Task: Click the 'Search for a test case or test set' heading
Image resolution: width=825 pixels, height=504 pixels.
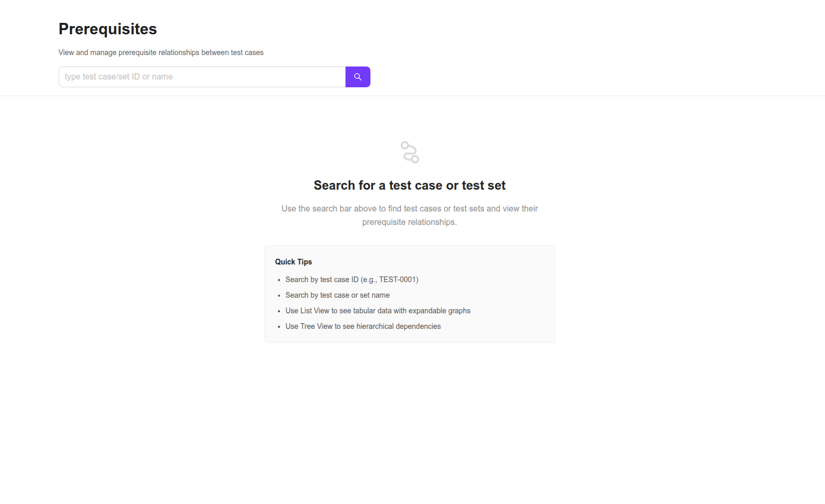Action: (x=409, y=185)
